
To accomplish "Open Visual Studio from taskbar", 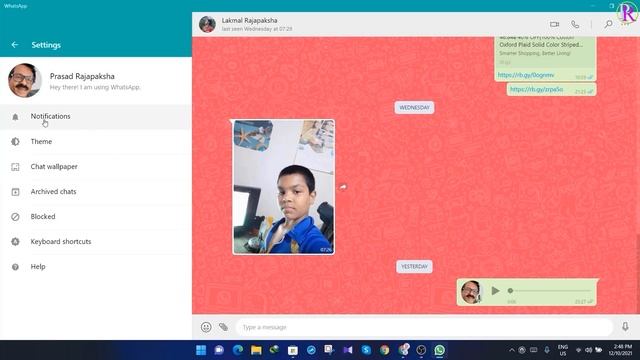I will coord(348,350).
